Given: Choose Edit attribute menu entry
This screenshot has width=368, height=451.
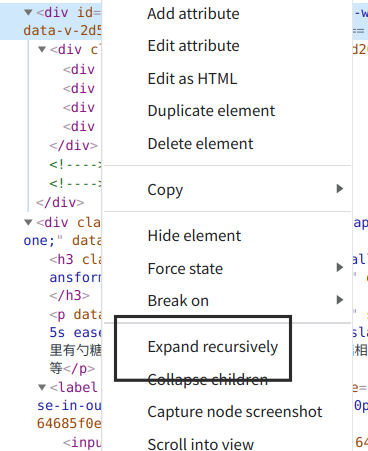Looking at the screenshot, I should [193, 46].
